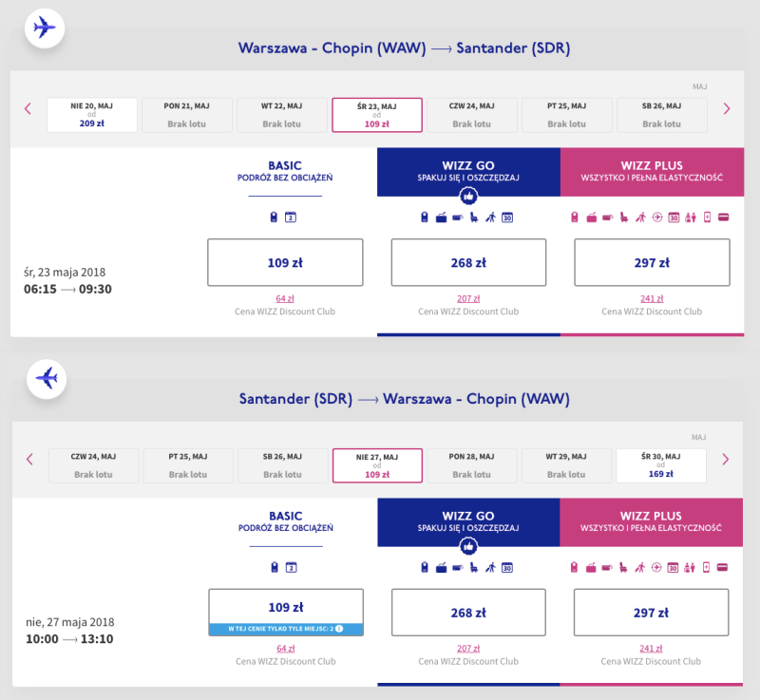Click return WIZZ GO priority boarding icon
Screen dimensions: 760x700
coord(490,567)
